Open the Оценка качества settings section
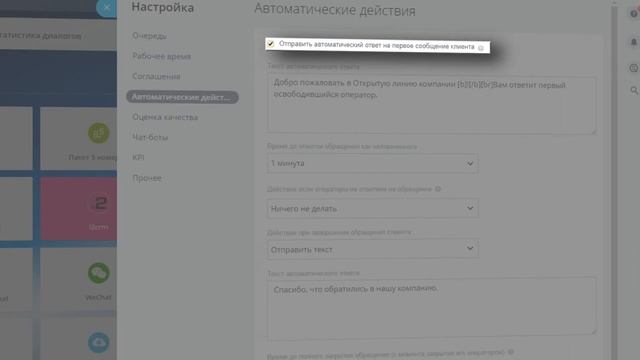 pos(165,117)
